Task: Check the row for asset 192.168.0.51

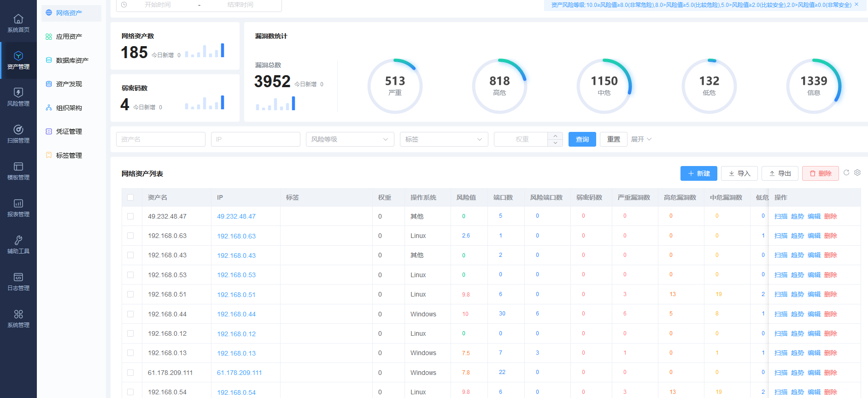Action: click(130, 294)
